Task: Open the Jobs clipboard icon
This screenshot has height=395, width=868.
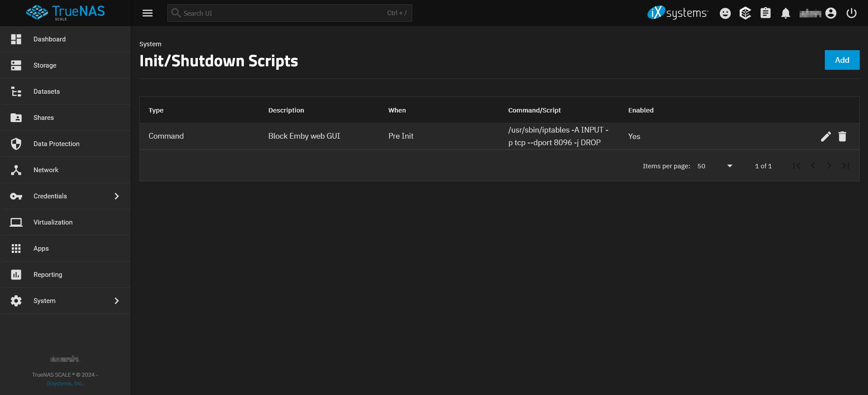Action: point(766,13)
